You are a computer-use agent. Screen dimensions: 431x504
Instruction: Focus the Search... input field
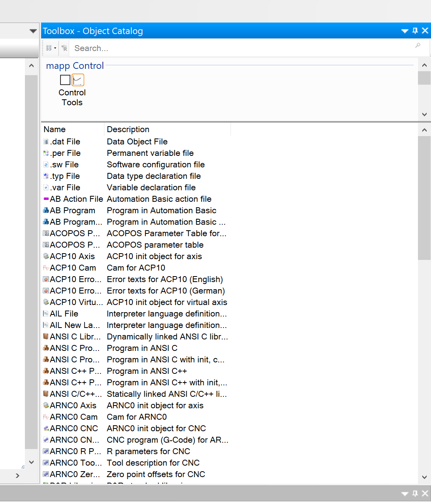pyautogui.click(x=241, y=48)
